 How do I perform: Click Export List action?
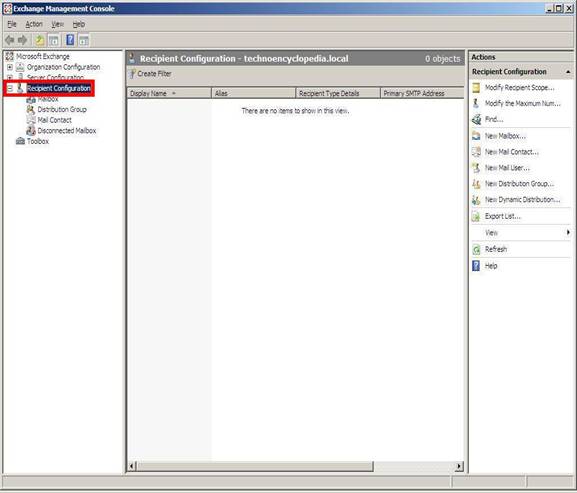click(503, 216)
